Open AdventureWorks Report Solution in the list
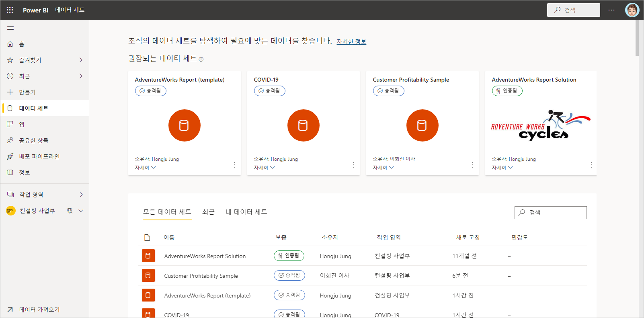Screen dimensions: 644x318 pyautogui.click(x=205, y=256)
